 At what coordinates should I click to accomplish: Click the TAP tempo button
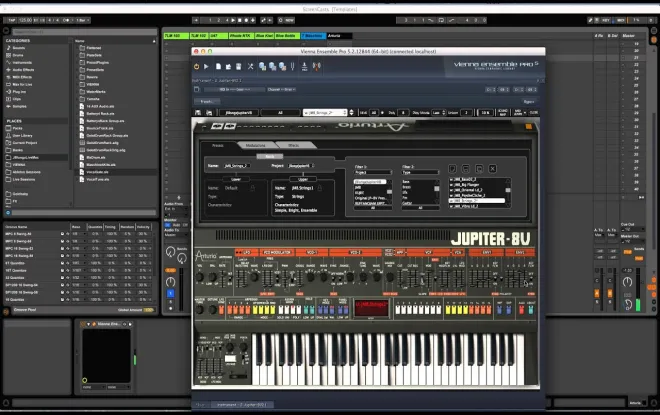[x=11, y=20]
